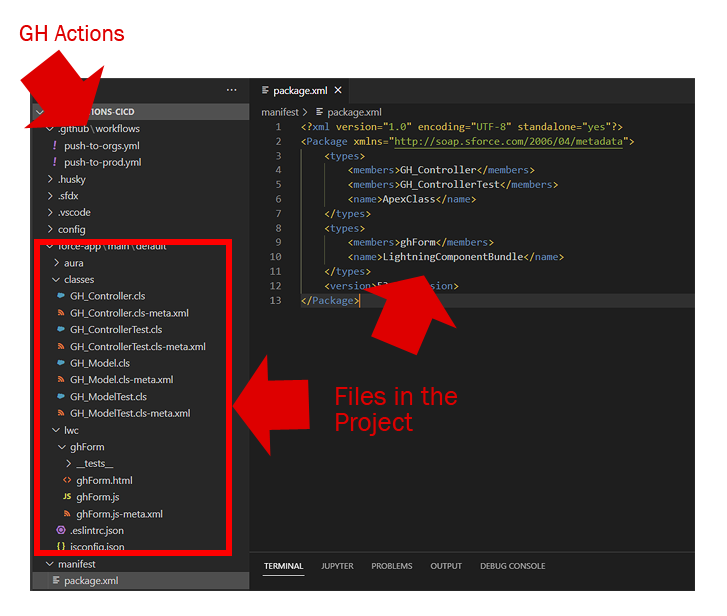The image size is (727, 616).
Task: Click Apex icon beside GH_Controller.cls
Action: coord(61,296)
